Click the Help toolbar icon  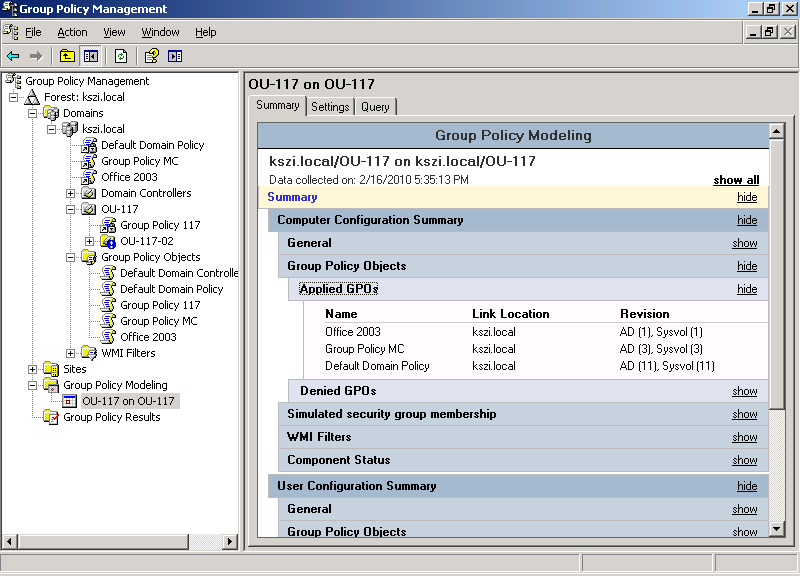click(x=152, y=56)
